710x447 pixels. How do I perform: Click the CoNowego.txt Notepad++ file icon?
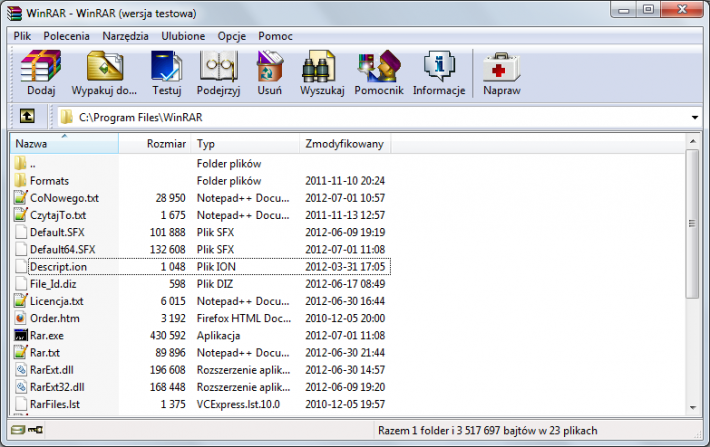click(21, 197)
